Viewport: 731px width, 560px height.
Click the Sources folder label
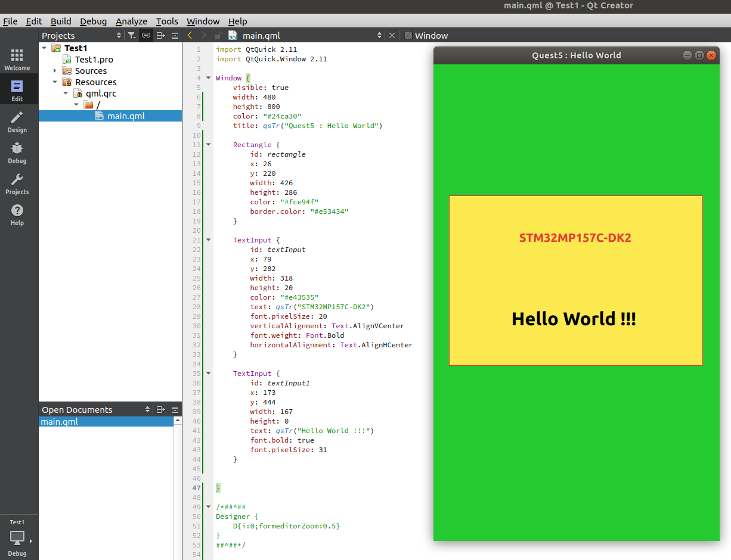(91, 71)
